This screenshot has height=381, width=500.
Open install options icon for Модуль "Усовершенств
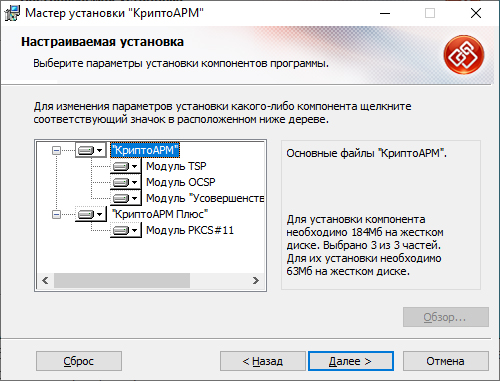pyautogui.click(x=126, y=198)
